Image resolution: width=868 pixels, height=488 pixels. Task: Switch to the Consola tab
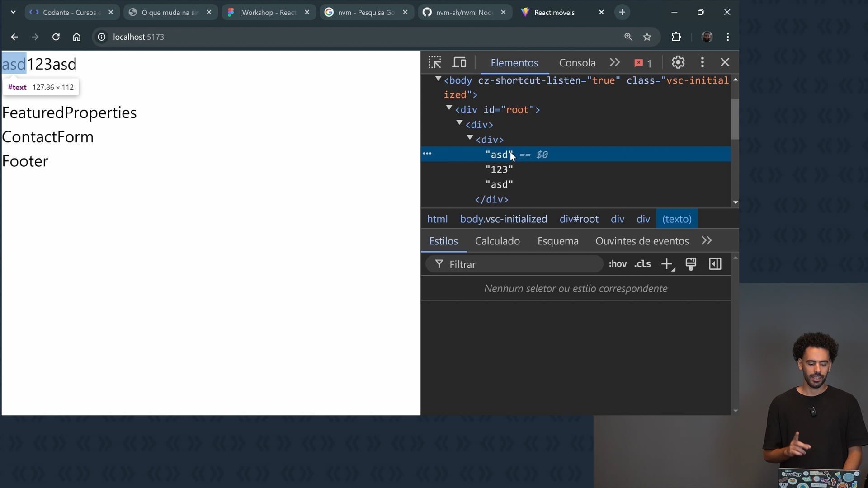577,63
